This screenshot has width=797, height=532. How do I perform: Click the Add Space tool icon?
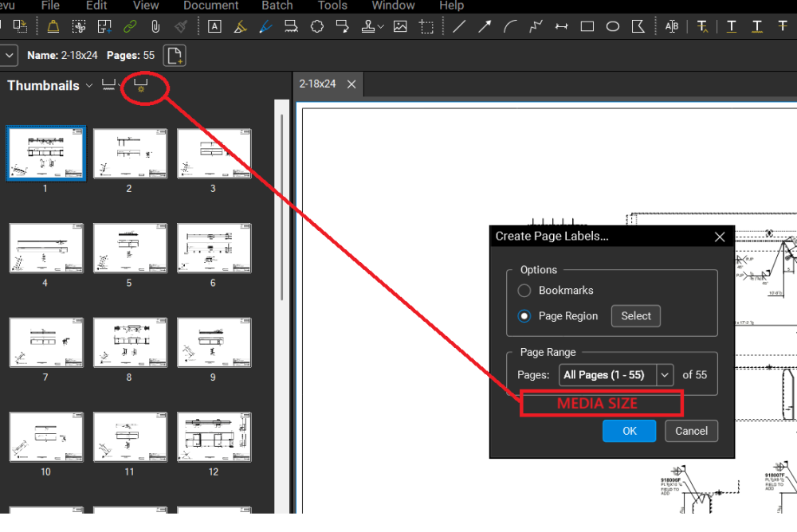click(104, 26)
